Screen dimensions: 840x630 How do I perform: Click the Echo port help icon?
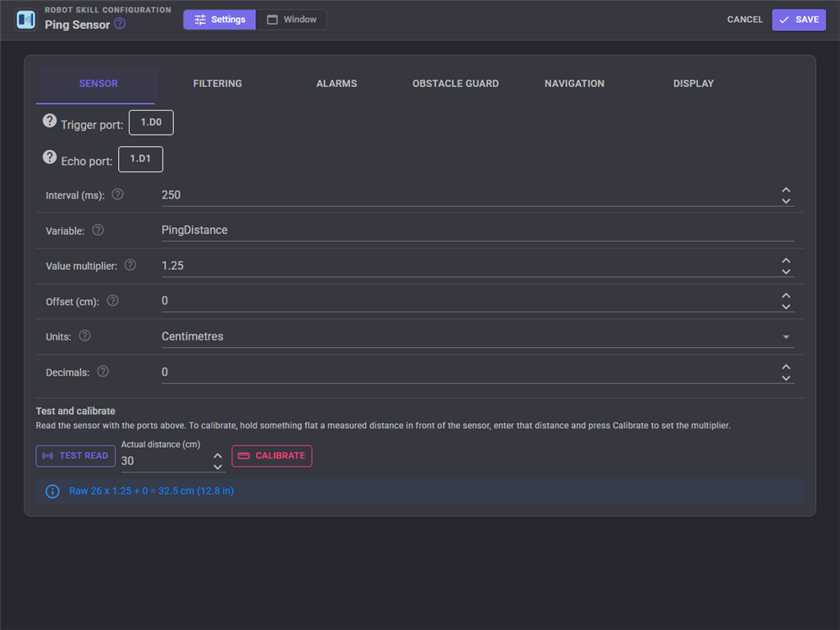(50, 157)
